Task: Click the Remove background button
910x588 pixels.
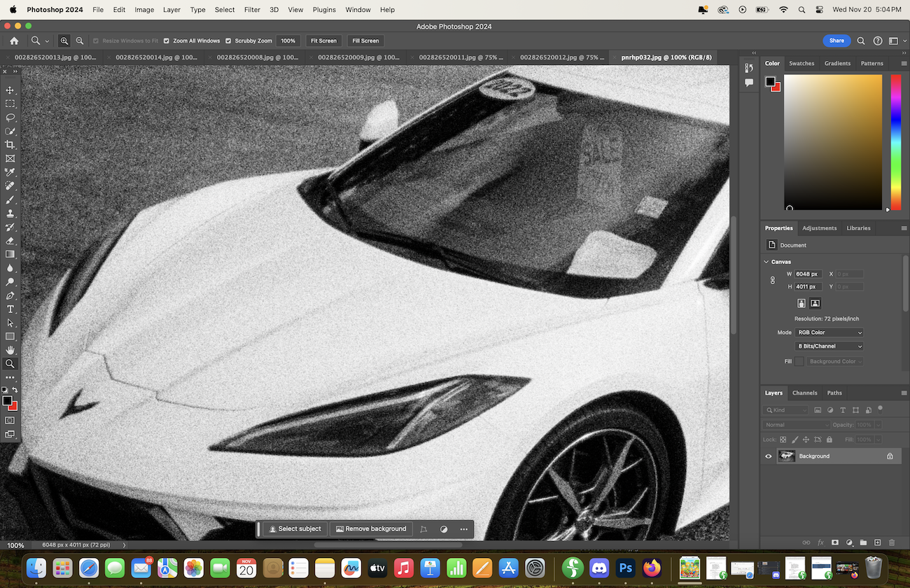Action: (371, 529)
